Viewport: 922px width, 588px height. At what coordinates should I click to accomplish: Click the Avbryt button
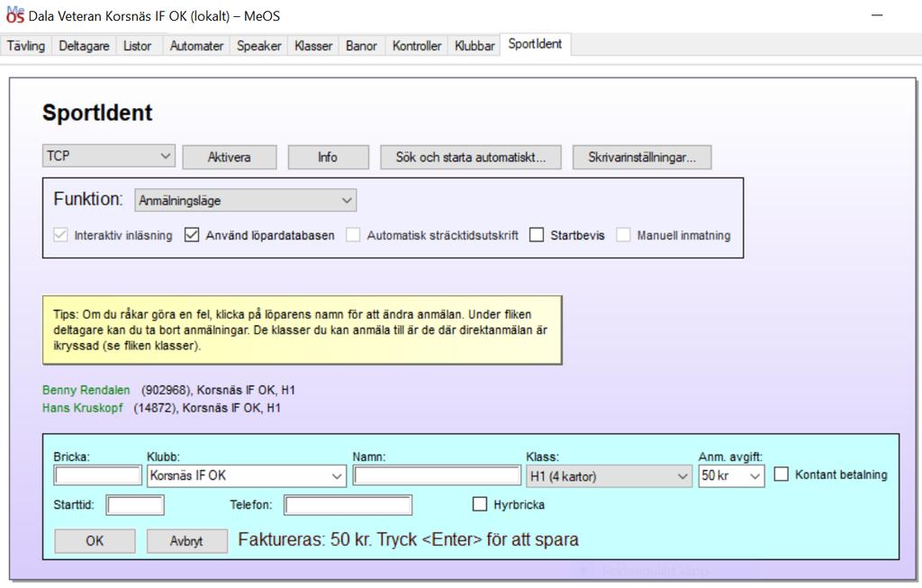(x=187, y=541)
